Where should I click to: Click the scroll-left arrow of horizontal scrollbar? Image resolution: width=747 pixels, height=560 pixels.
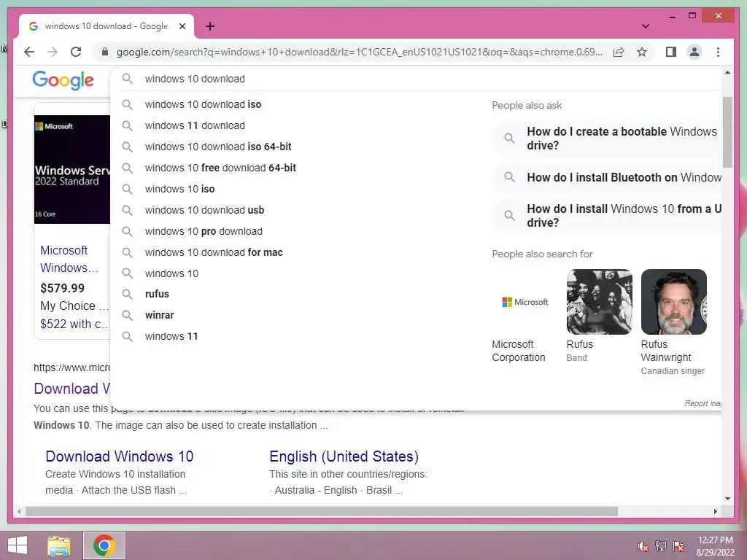(19, 511)
